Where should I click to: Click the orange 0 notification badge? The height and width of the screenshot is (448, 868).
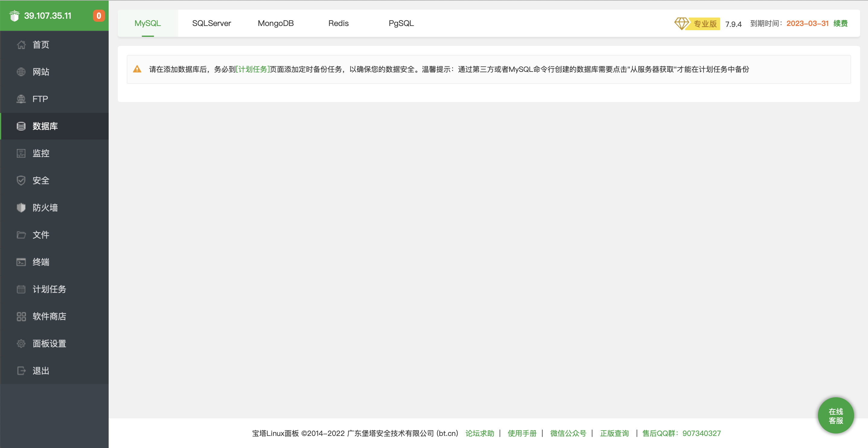pos(99,15)
